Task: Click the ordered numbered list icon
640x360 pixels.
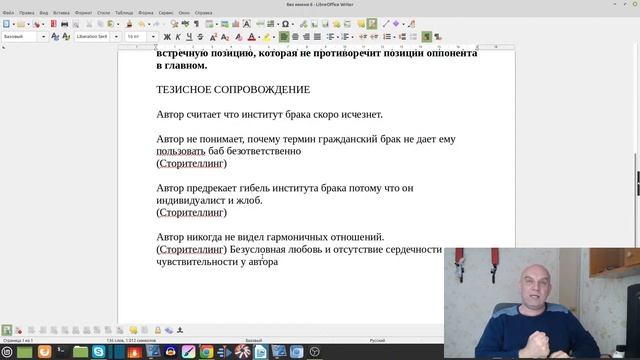Action: tap(345, 37)
